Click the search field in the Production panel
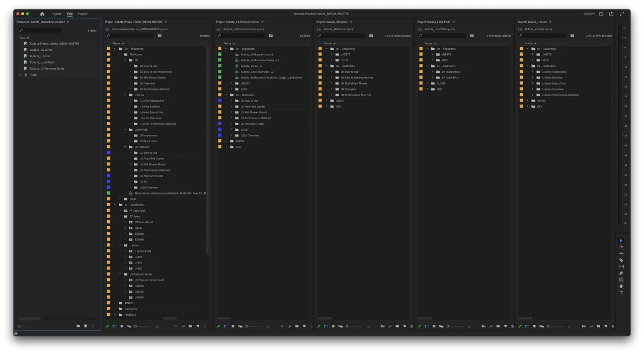644x354 pixels. pyautogui.click(x=40, y=31)
